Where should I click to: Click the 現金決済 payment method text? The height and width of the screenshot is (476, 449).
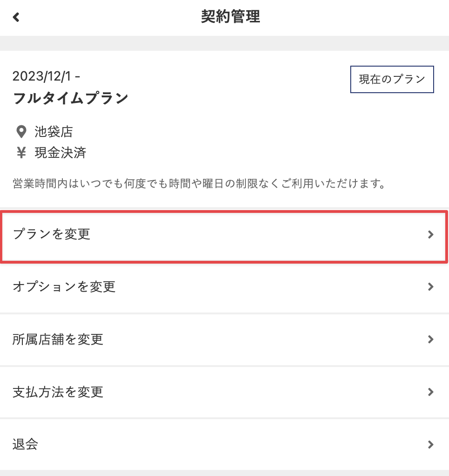60,153
